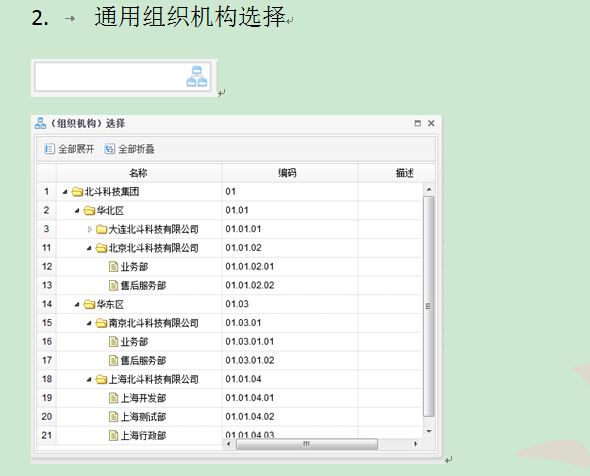The height and width of the screenshot is (476, 590).
Task: Click the horizontal scrollbar thumb
Action: [x=307, y=444]
